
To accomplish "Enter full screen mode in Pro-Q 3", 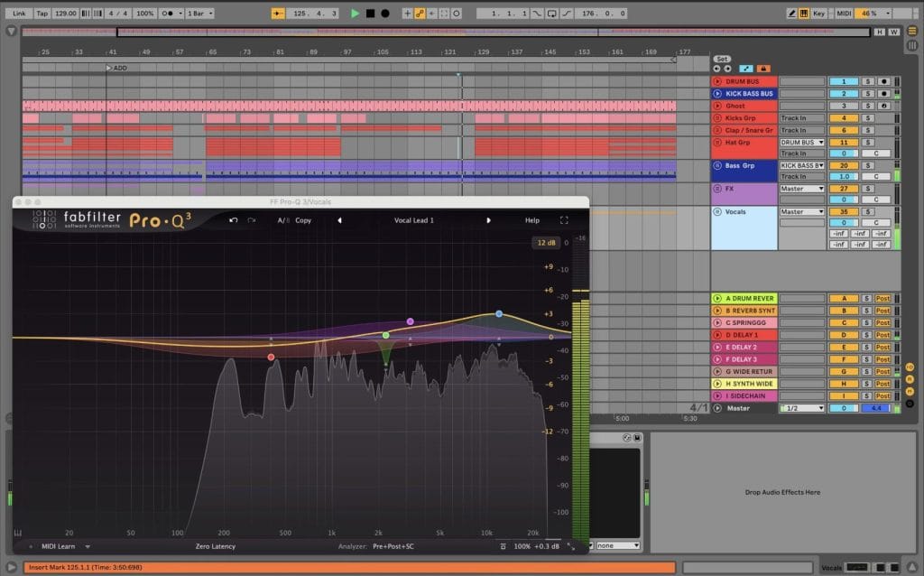I will [x=565, y=220].
